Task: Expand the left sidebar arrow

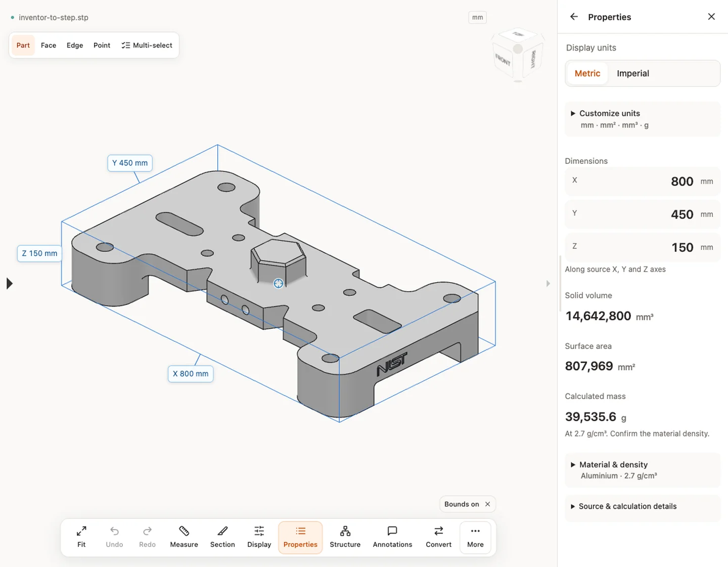Action: coord(9,284)
